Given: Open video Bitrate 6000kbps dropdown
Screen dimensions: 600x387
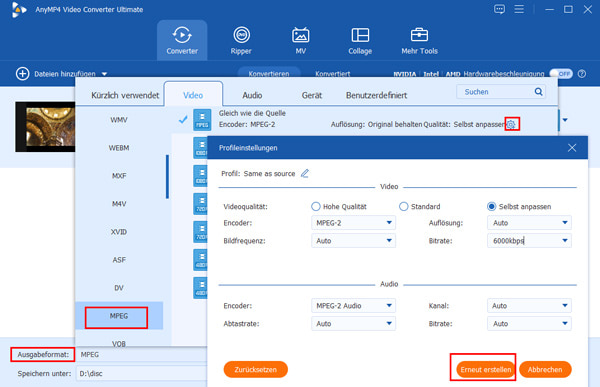Looking at the screenshot, I should 529,241.
